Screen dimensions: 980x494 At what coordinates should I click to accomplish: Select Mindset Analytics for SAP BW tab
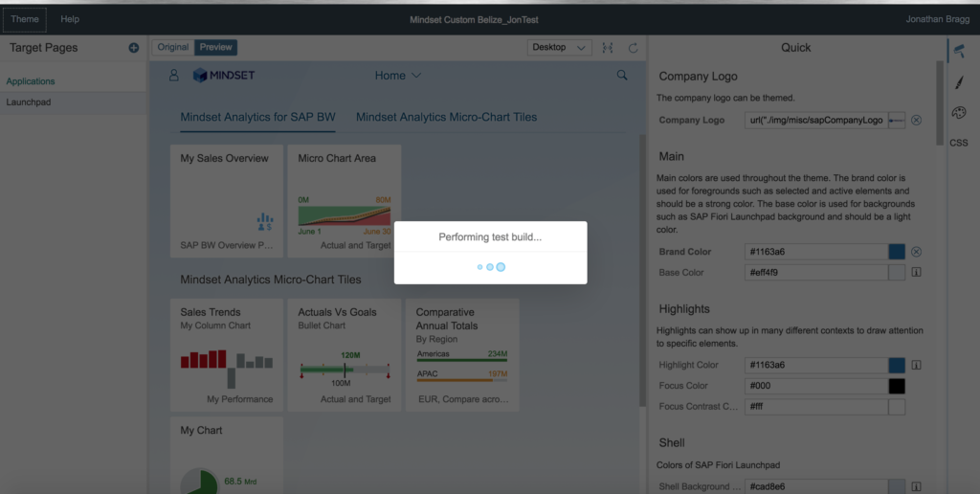(258, 117)
